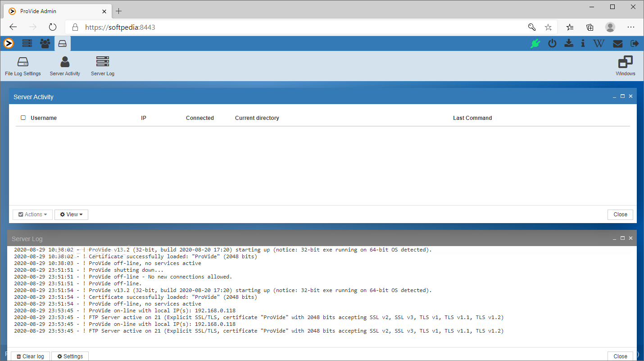Go back in the browser

[x=13, y=27]
